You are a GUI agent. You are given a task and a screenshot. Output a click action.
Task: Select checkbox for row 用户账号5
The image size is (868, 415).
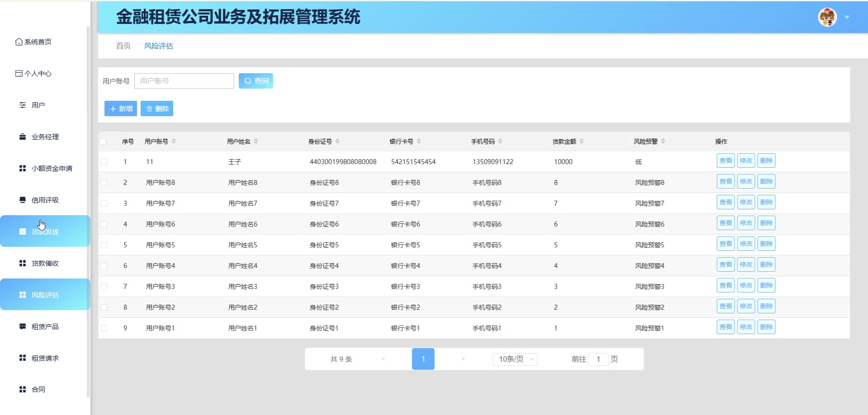[104, 245]
